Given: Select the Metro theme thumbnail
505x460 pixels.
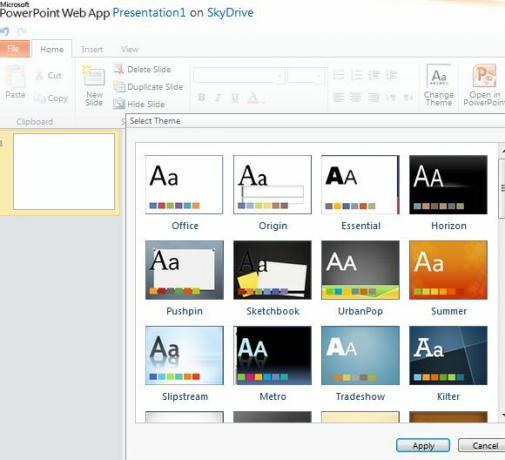Looking at the screenshot, I should pyautogui.click(x=273, y=355).
